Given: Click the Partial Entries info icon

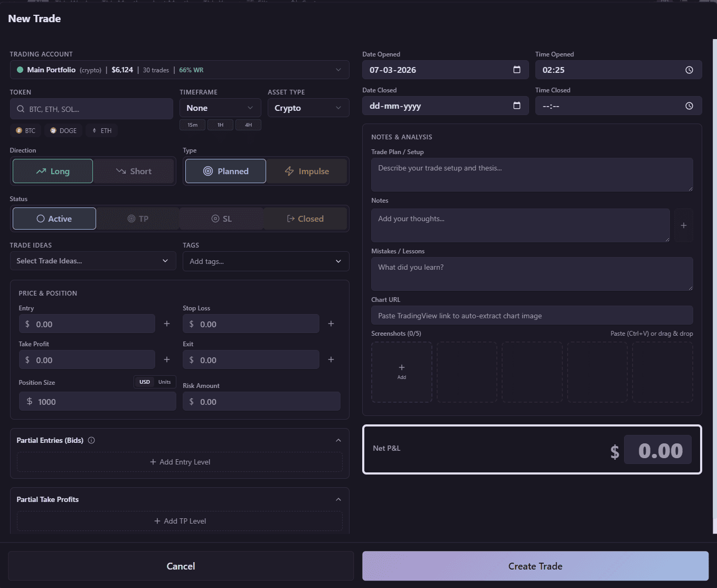Looking at the screenshot, I should (x=92, y=440).
